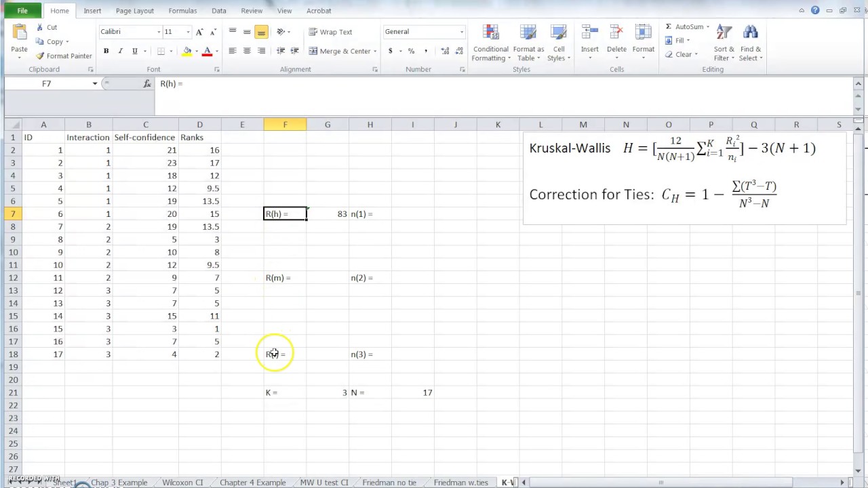868x488 pixels.
Task: Click the Decrease Indent icon
Action: pos(281,51)
